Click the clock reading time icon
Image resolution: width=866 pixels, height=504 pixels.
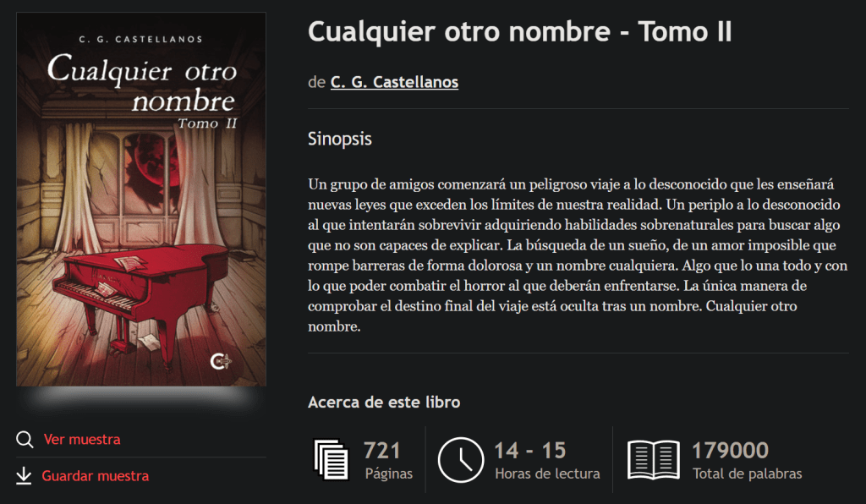point(461,460)
